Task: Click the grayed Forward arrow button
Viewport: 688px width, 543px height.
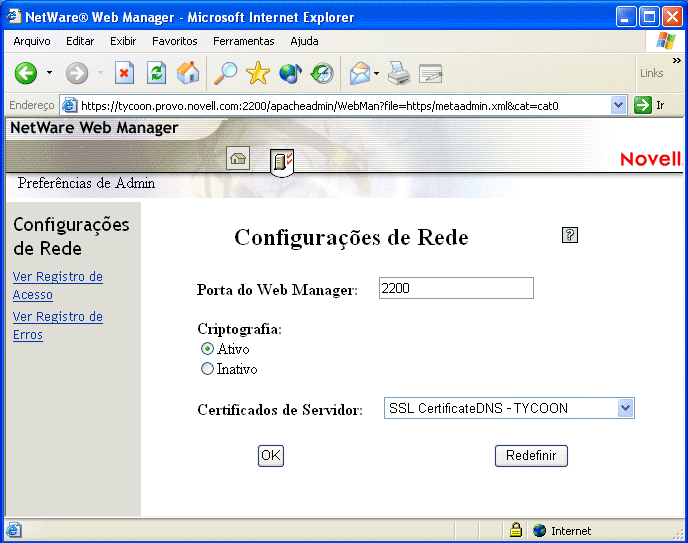Action: pyautogui.click(x=77, y=73)
